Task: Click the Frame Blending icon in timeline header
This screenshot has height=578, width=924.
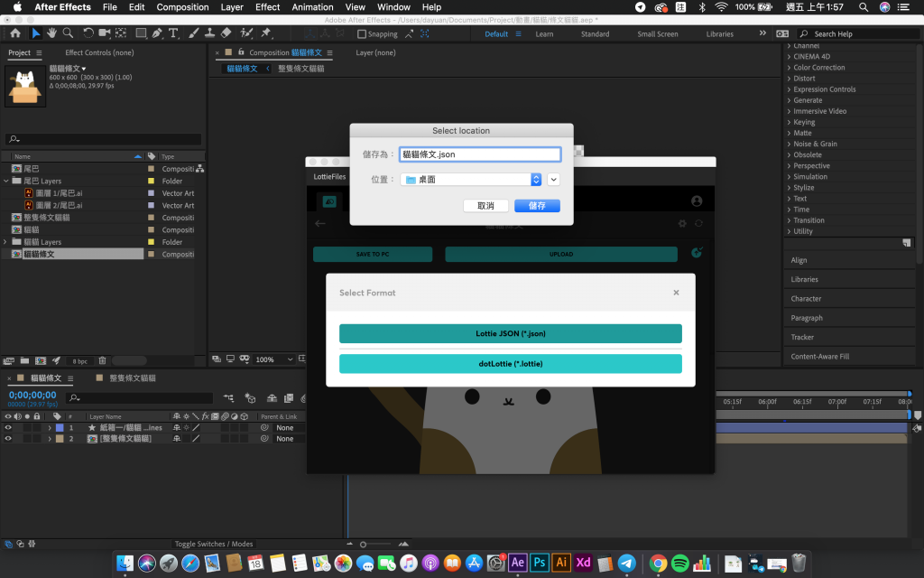Action: coord(289,398)
